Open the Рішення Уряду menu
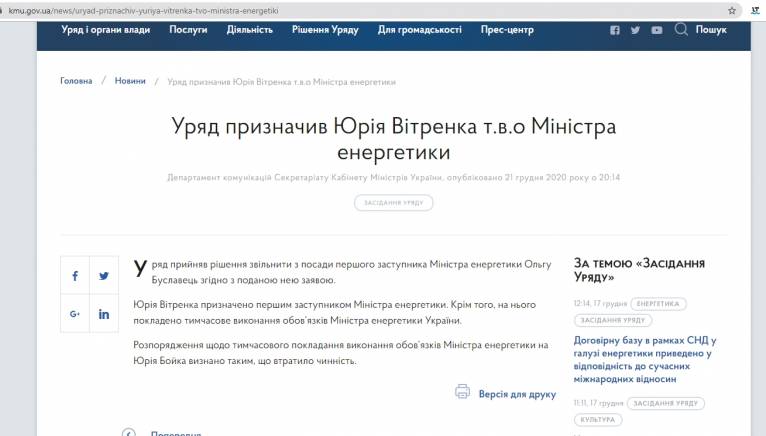The width and height of the screenshot is (766, 436). (325, 30)
